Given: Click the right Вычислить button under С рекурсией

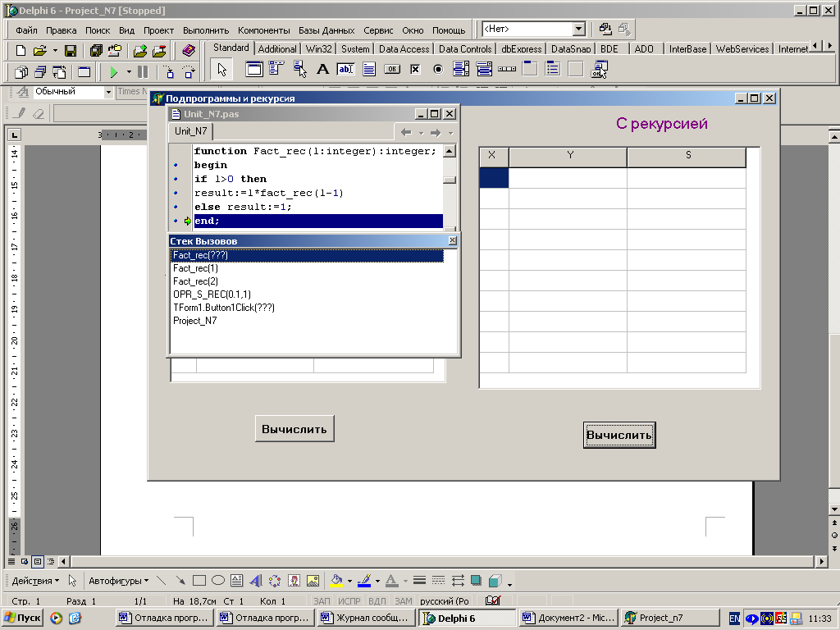Looking at the screenshot, I should pyautogui.click(x=619, y=435).
